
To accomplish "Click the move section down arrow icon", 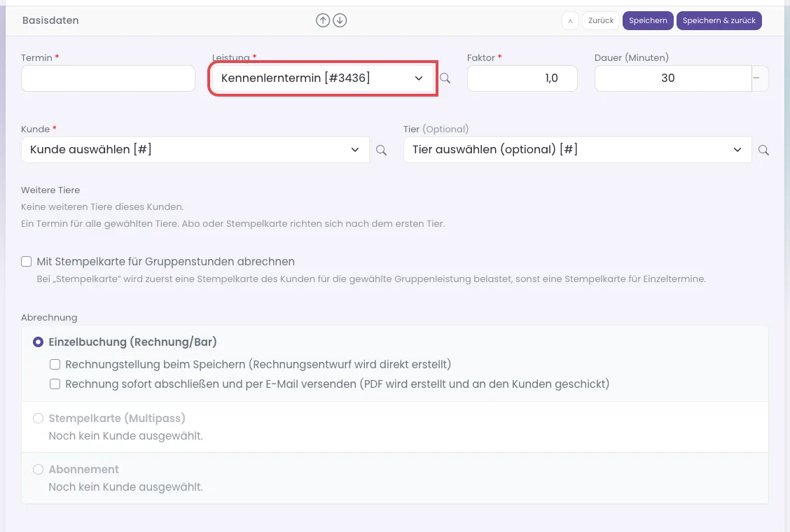I will point(340,21).
